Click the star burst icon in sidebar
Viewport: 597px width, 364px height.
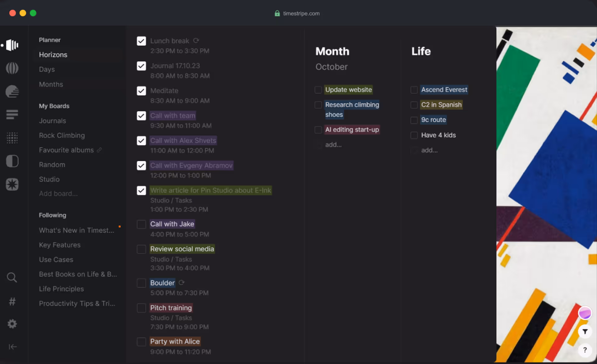click(x=12, y=184)
